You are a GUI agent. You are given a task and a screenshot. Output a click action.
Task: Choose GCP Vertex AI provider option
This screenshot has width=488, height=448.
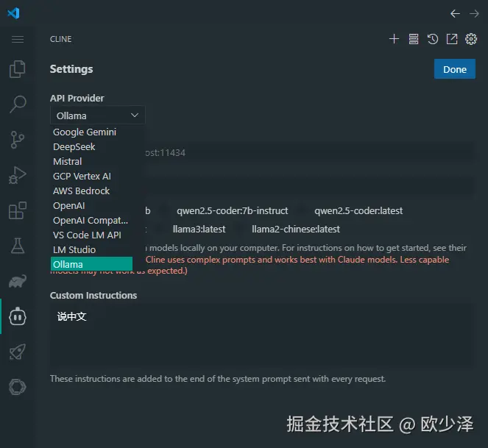91,176
